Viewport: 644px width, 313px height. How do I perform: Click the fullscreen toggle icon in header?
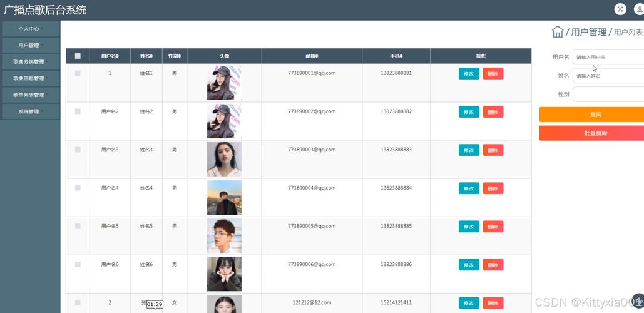[x=620, y=9]
